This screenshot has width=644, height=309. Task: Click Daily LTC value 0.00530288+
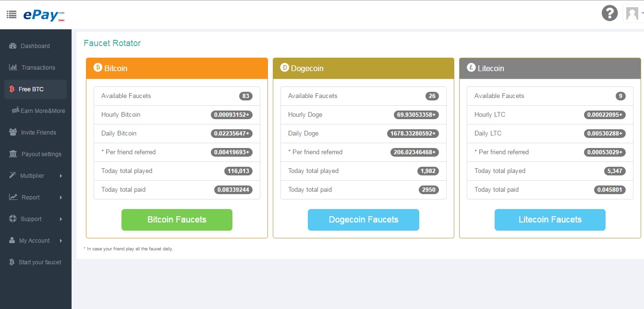605,134
